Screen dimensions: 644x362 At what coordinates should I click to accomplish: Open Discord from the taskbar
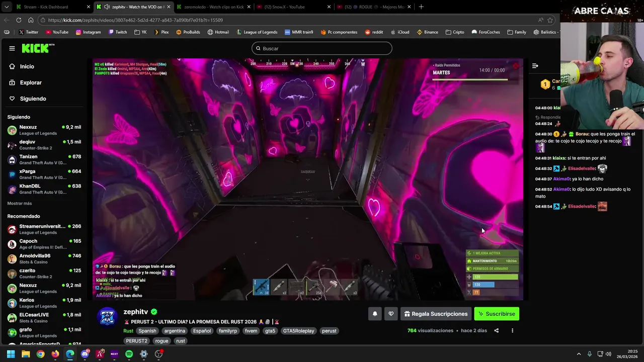85,354
